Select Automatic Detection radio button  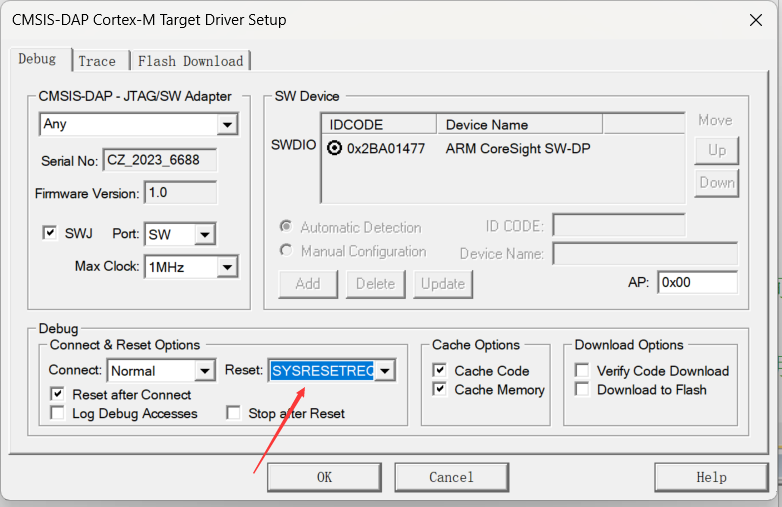286,227
